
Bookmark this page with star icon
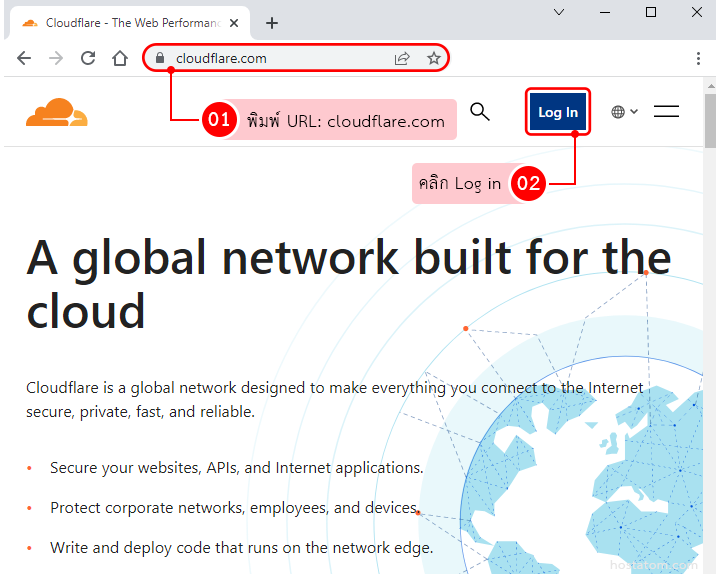pyautogui.click(x=434, y=58)
